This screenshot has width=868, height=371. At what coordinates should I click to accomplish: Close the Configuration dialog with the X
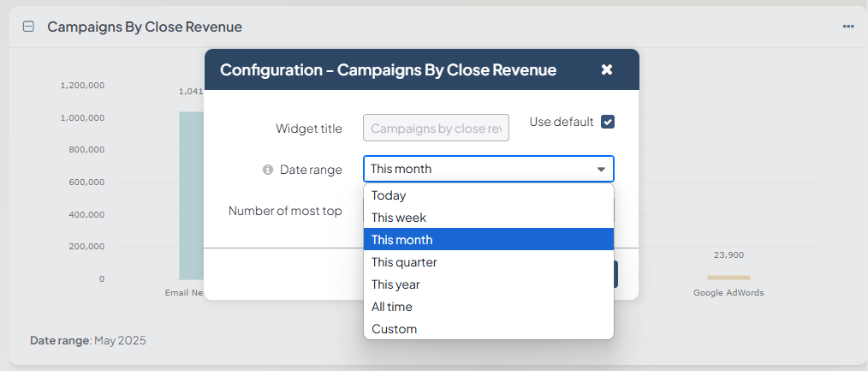point(607,69)
